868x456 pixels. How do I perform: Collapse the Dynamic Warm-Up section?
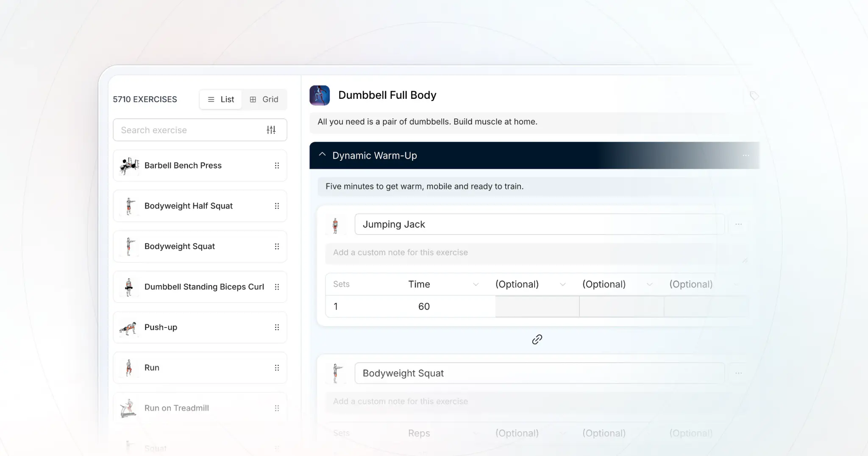tap(322, 155)
